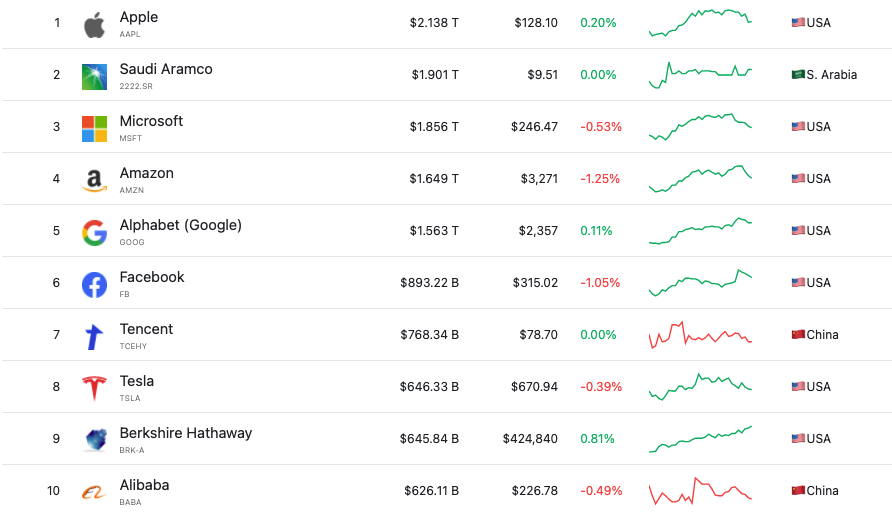The image size is (892, 513).
Task: Click the Berkshire Hathaway logo icon
Action: tap(94, 440)
